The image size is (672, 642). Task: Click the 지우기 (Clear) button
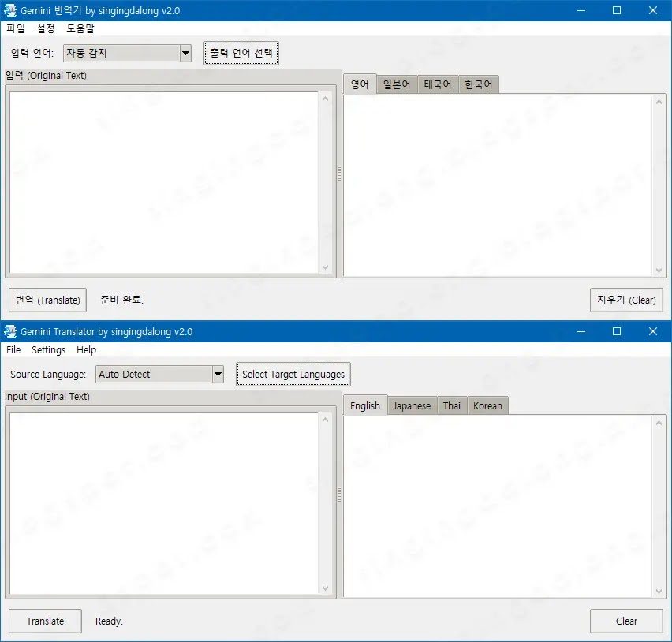coord(626,300)
